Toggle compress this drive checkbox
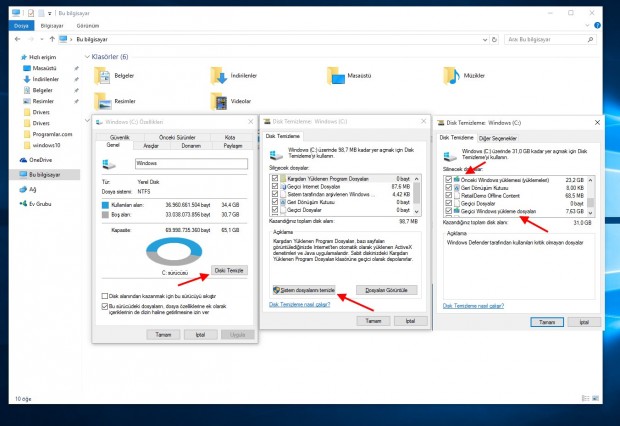Screen dimensions: 620x426 [x=105, y=296]
